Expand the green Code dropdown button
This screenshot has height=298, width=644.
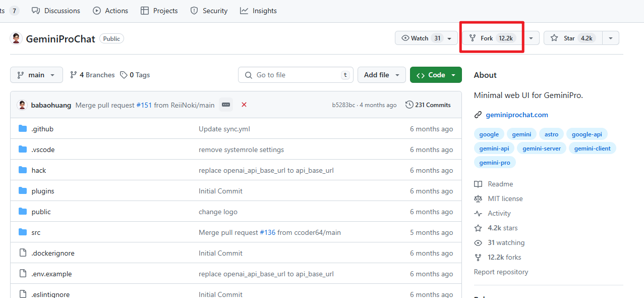[x=436, y=75]
